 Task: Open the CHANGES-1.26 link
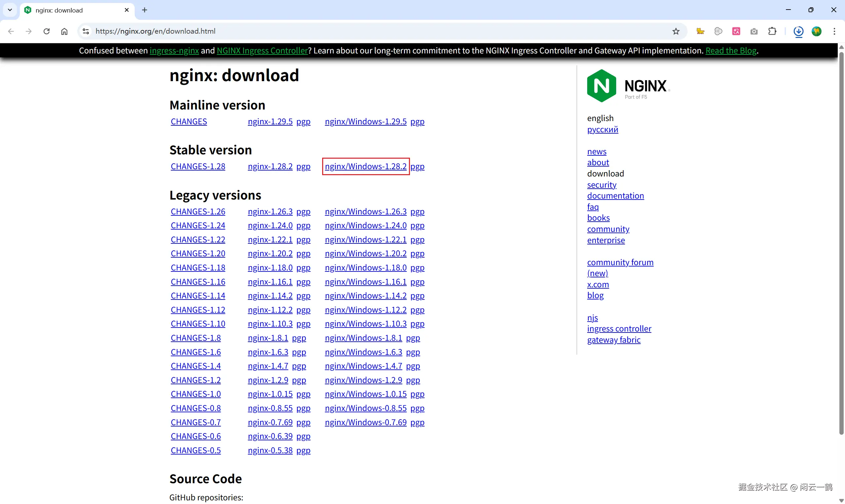pyautogui.click(x=198, y=211)
